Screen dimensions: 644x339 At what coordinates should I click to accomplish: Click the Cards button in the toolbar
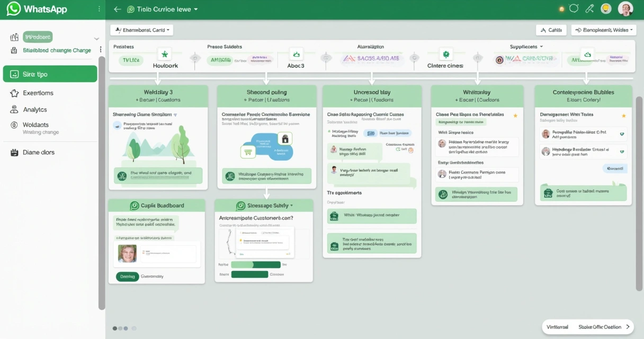[551, 30]
